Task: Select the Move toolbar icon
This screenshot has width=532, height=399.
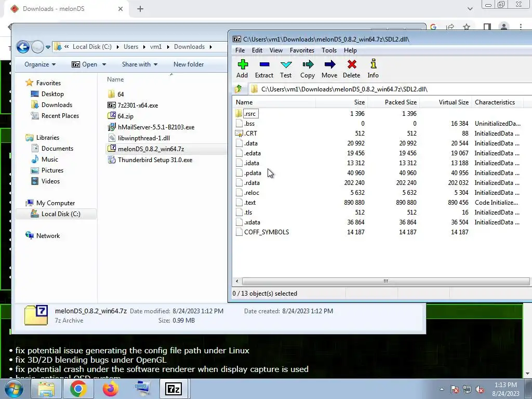Action: [x=329, y=69]
